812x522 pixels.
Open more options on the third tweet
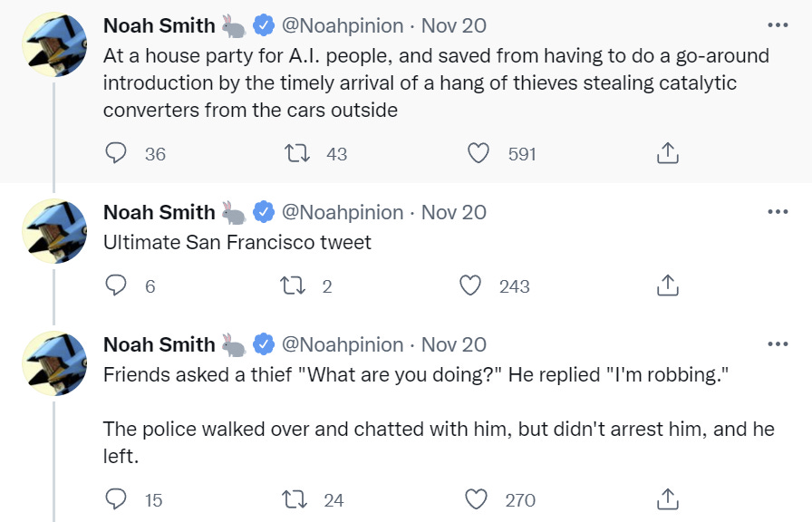click(x=778, y=344)
